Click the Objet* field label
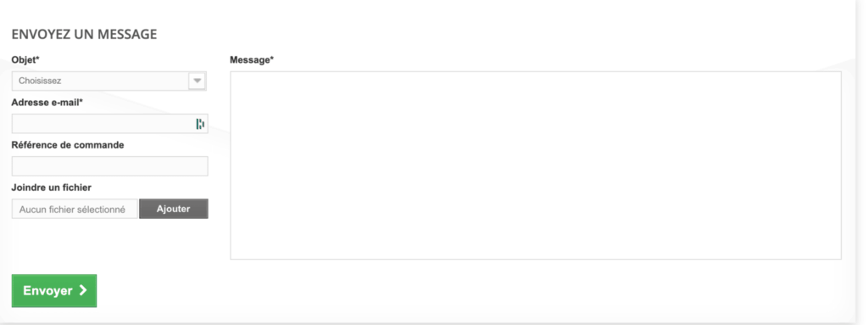The width and height of the screenshot is (868, 325). 25,60
